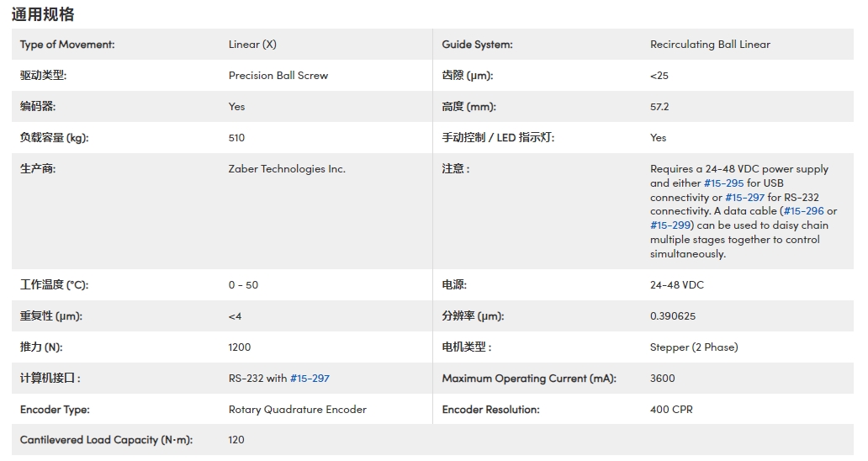The image size is (868, 461).
Task: Click "24-48 VDC" in the 电源 row
Action: pos(676,285)
